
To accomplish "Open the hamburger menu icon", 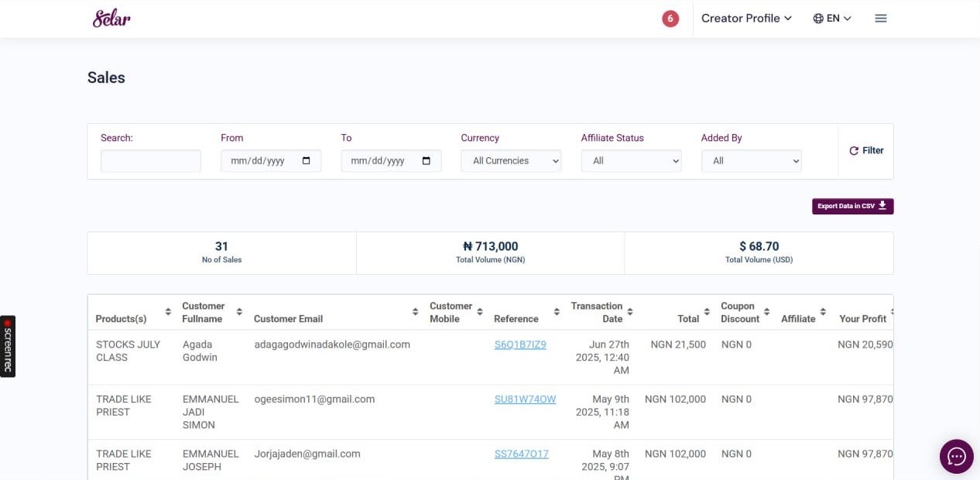I will 881,19.
